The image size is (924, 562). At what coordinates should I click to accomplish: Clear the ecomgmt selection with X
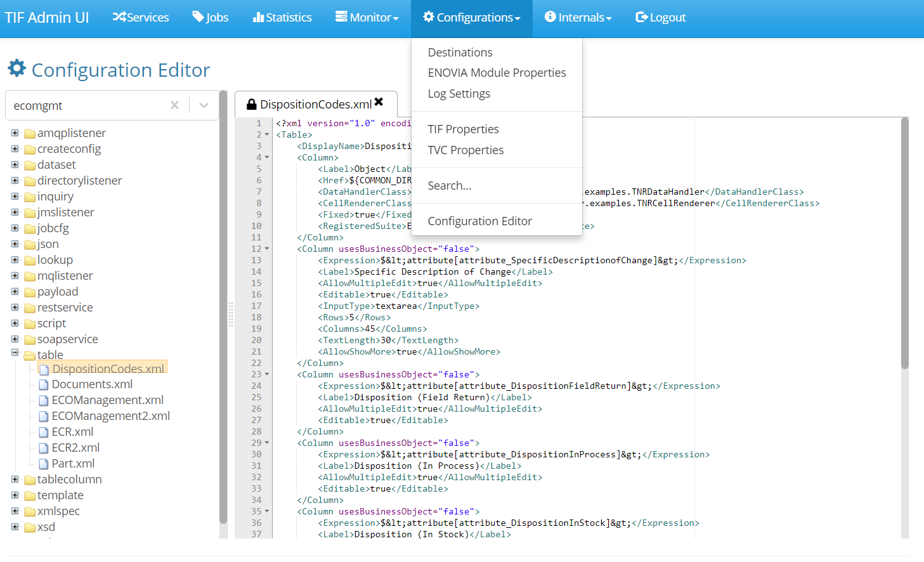tap(174, 105)
